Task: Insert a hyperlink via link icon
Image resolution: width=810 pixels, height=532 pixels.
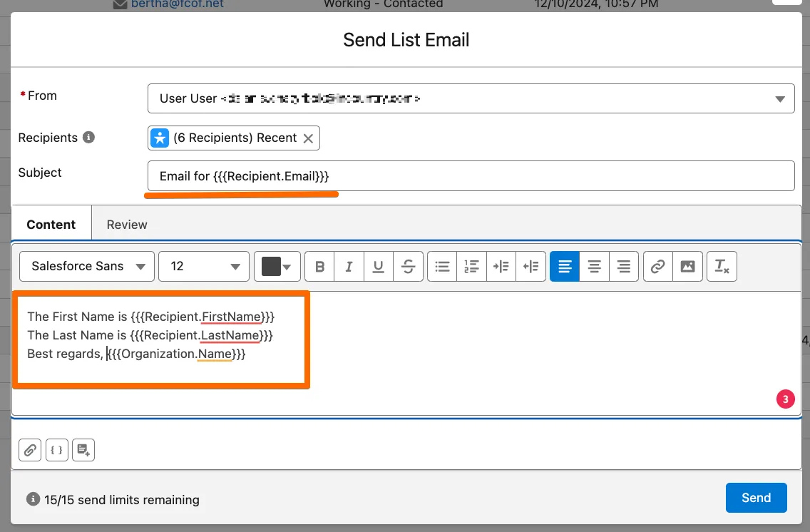Action: point(658,267)
